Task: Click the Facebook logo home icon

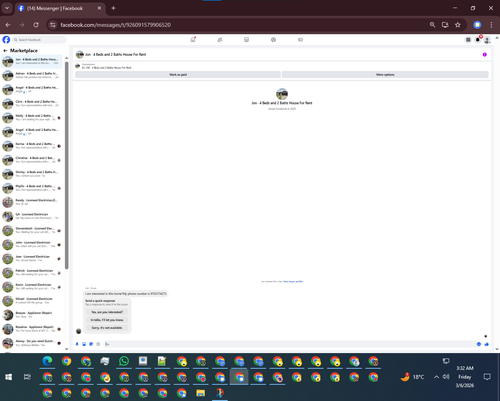Action: click(6, 40)
